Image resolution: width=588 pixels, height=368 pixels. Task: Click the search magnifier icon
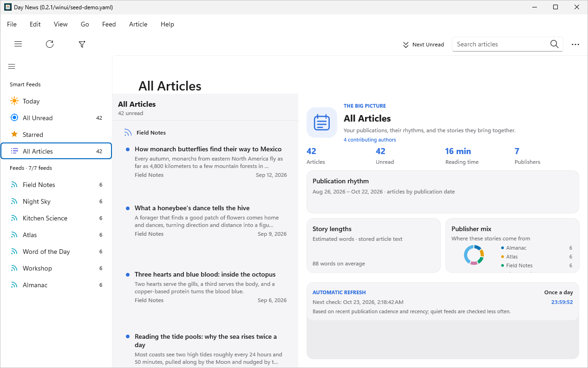pos(554,44)
